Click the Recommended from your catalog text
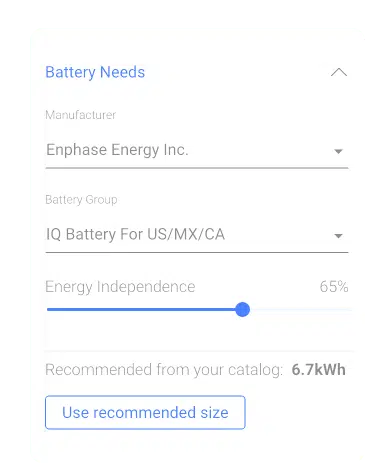The image size is (365, 463). [164, 370]
